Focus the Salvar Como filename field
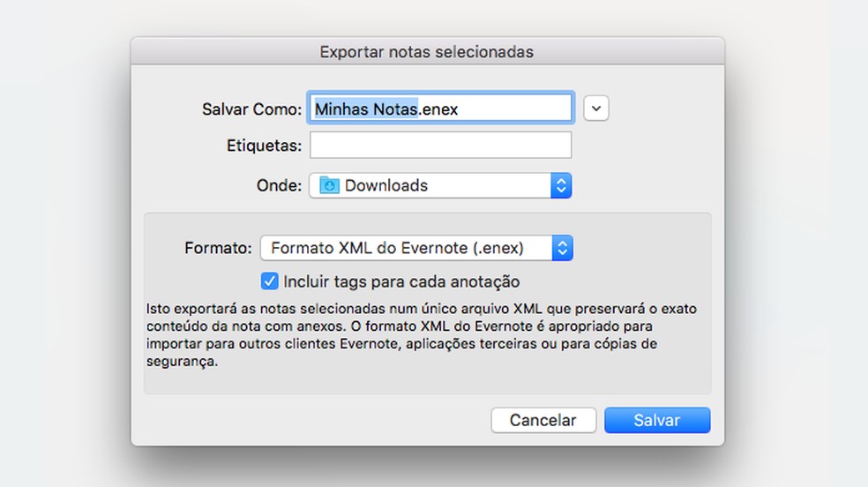868x487 pixels. tap(512, 109)
